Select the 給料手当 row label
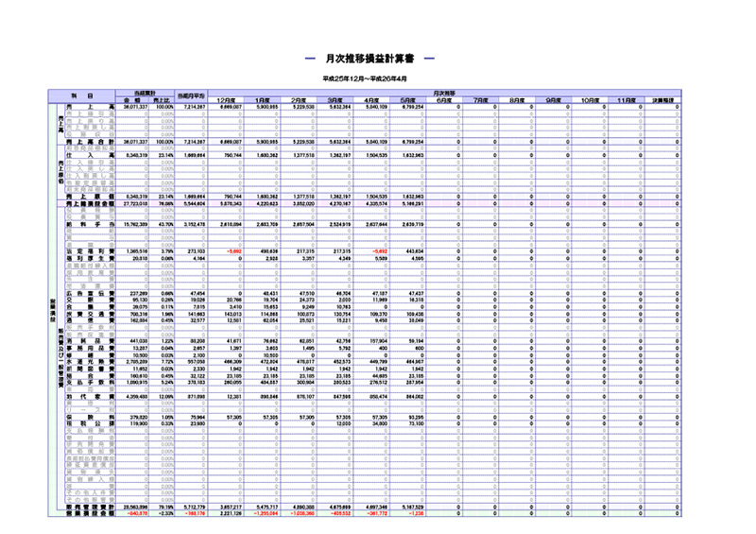The width and height of the screenshot is (756, 534). point(90,224)
